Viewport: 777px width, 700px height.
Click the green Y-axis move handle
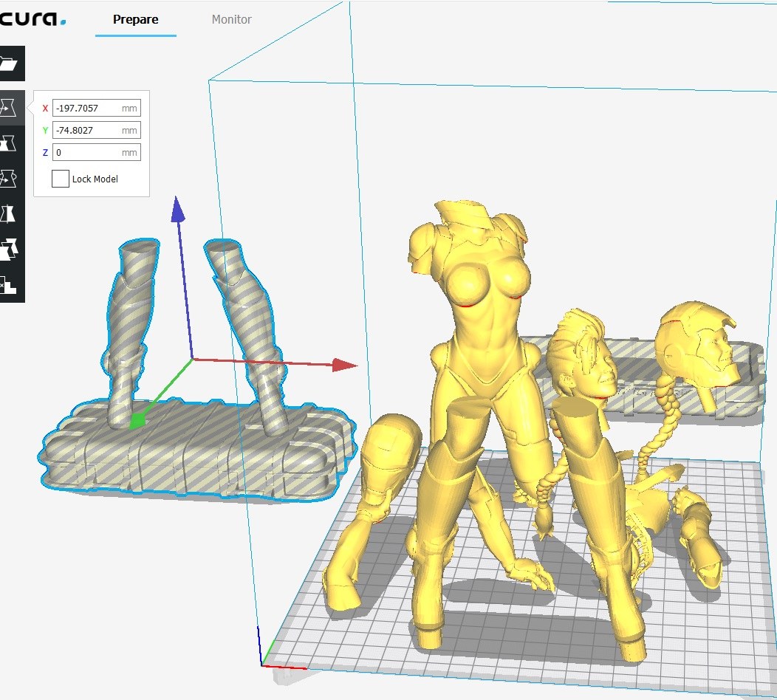coord(138,421)
